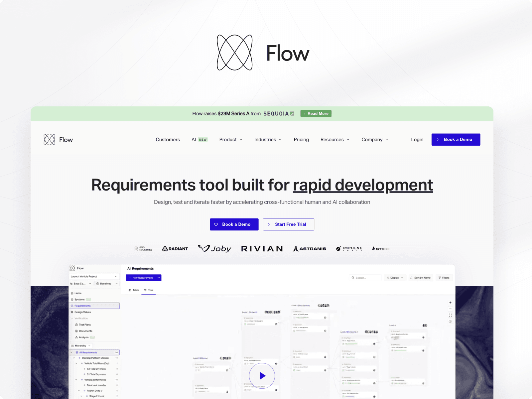Viewport: 532px width, 399px height.
Task: Collapse the Starship Platform Mission node
Action: [74, 358]
